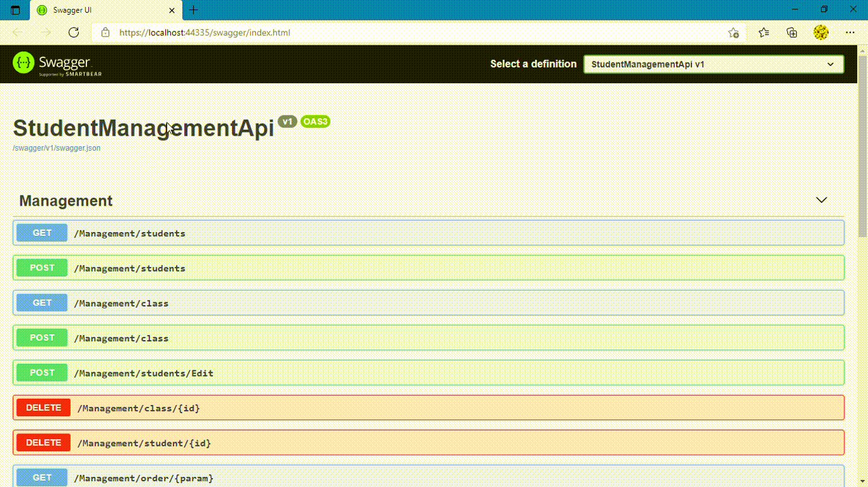
Task: Collapse the Management section
Action: coord(821,200)
